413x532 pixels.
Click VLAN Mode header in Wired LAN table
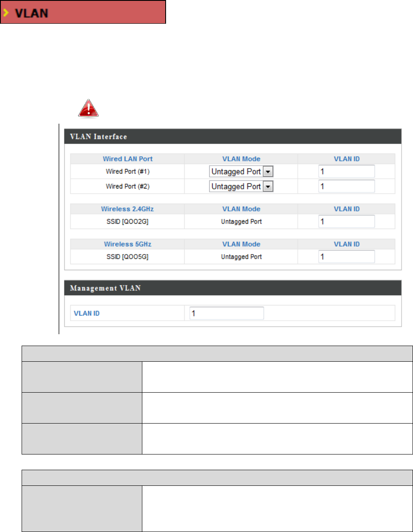[x=241, y=159]
